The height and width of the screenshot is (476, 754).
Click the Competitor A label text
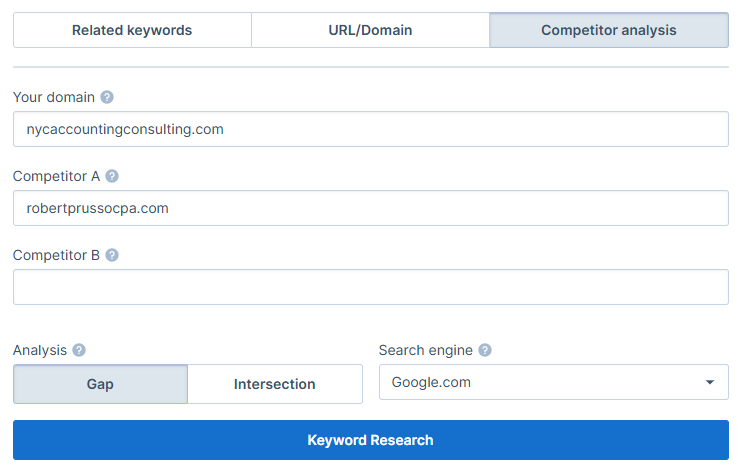(57, 176)
